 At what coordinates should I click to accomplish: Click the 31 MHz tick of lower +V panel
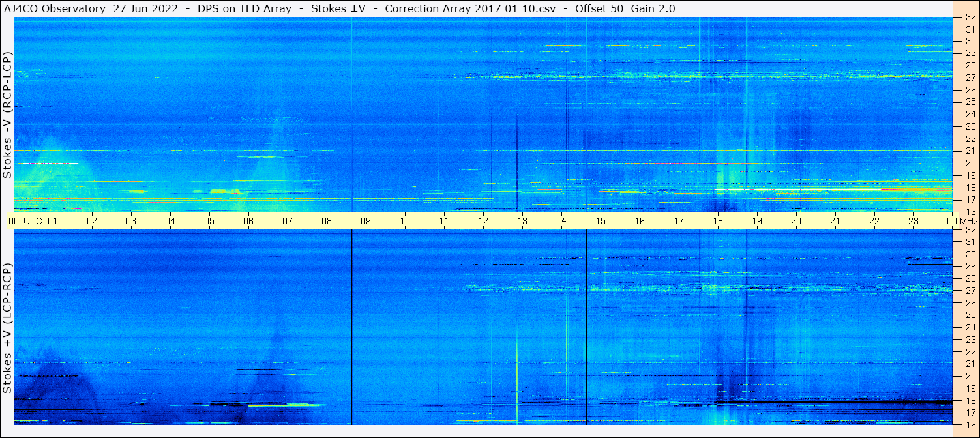pyautogui.click(x=970, y=242)
